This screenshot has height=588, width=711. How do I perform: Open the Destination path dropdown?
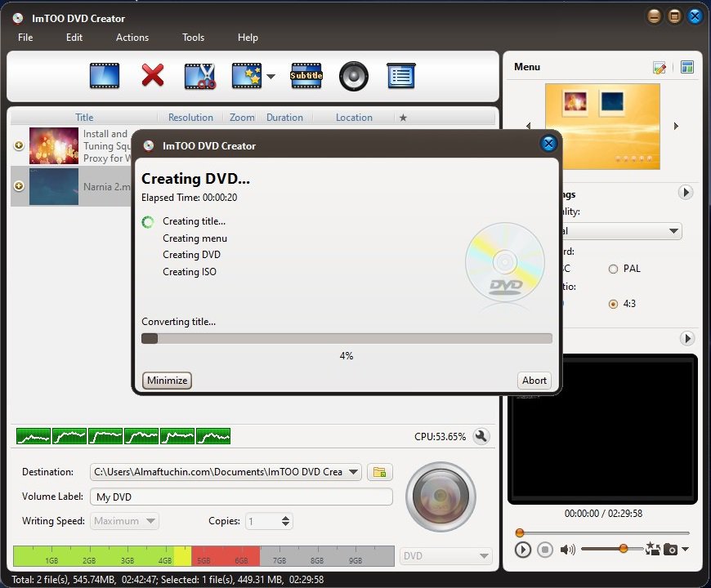[353, 472]
